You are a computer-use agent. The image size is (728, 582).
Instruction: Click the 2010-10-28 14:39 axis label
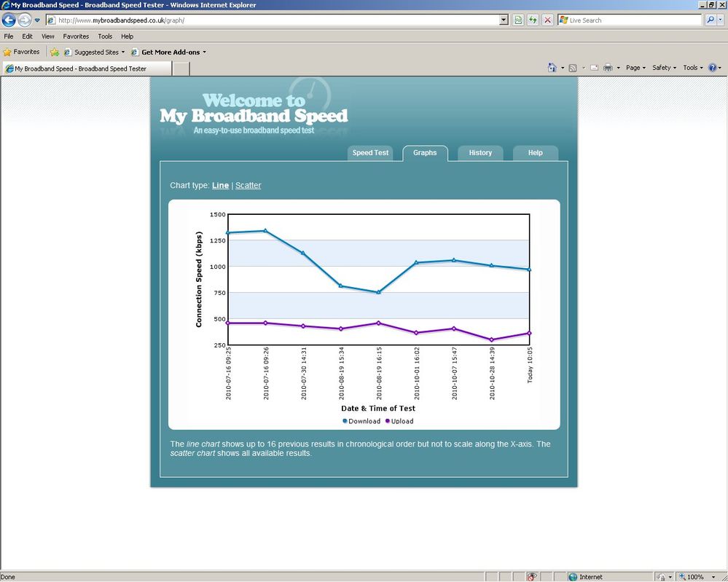pos(492,374)
